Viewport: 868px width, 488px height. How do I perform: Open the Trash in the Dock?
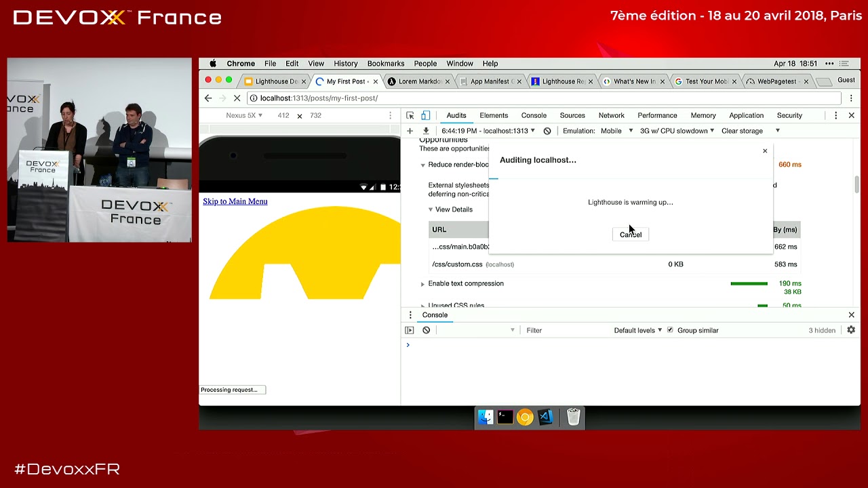click(574, 418)
